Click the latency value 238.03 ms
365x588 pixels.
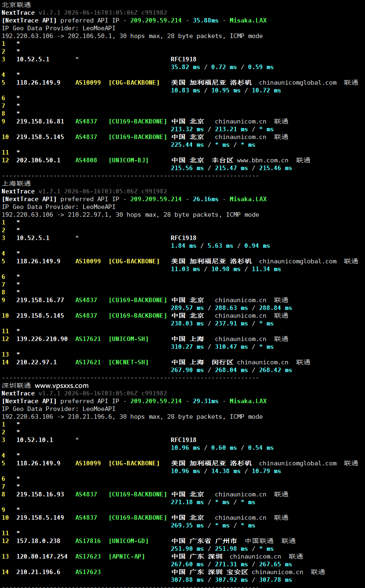[x=187, y=323]
